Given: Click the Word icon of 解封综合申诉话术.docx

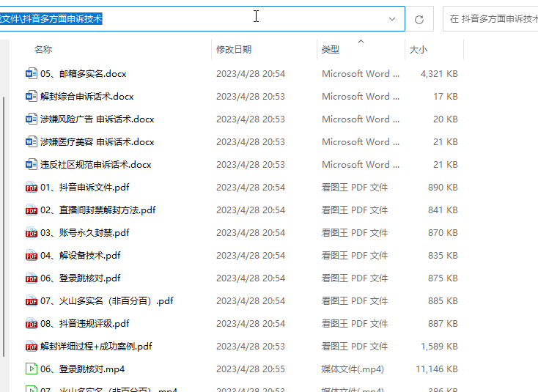Looking at the screenshot, I should tap(32, 96).
